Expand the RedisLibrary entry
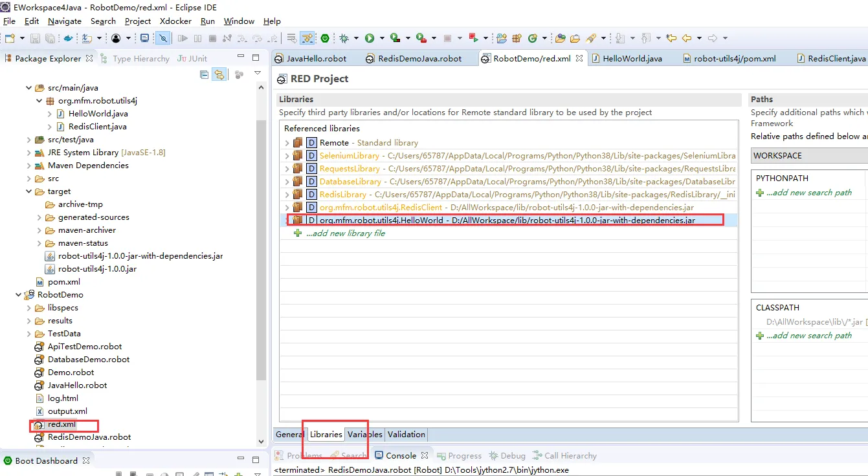The image size is (868, 476). click(x=287, y=195)
